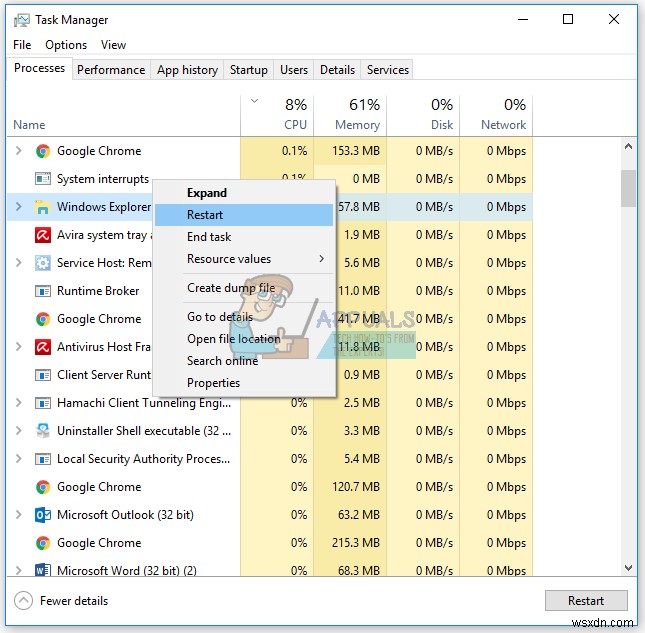Screen dimensions: 645x633
Task: Click the Client Server Runtime icon
Action: 43,375
